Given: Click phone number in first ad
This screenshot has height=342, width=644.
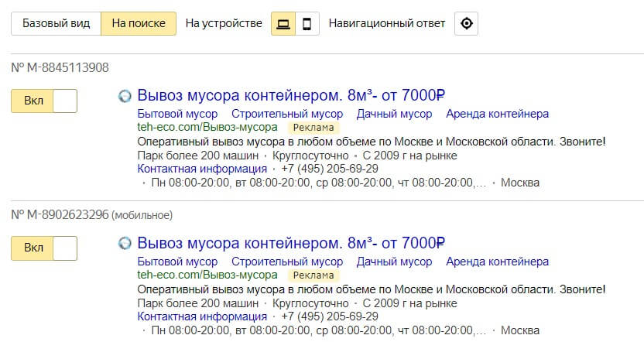Looking at the screenshot, I should tap(330, 169).
